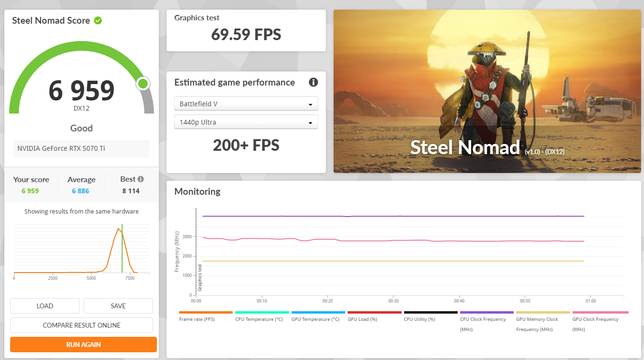Click the purple CPU Clock Frequency swatch
Image resolution: width=644 pixels, height=360 pixels.
coord(487,313)
